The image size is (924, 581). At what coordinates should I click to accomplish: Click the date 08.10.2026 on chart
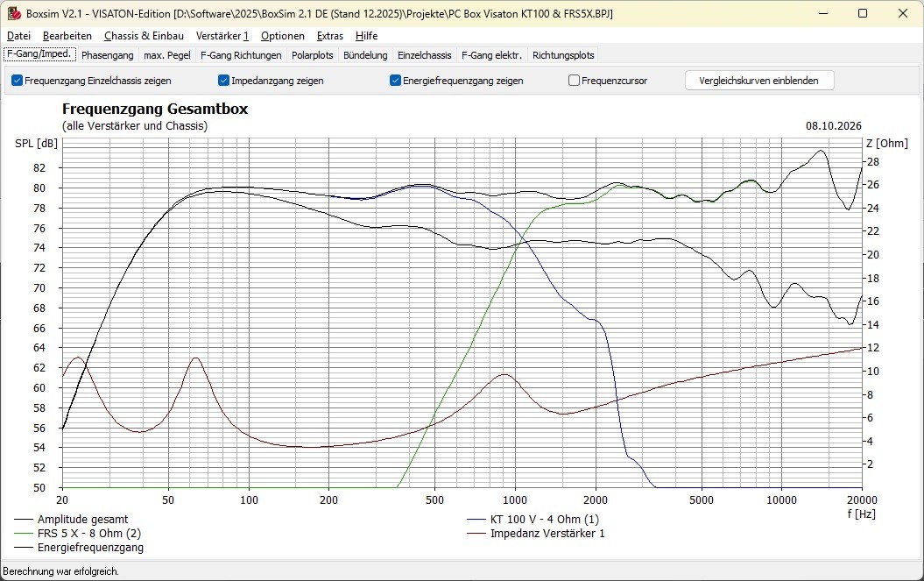pos(833,126)
